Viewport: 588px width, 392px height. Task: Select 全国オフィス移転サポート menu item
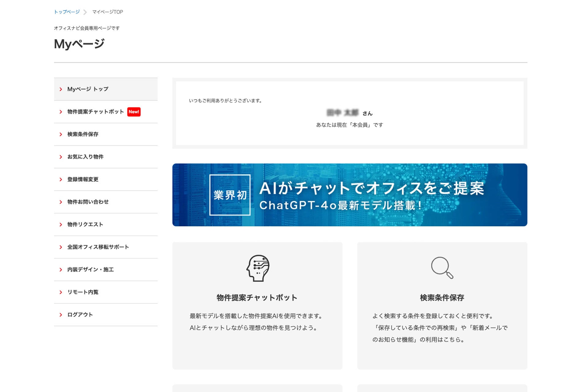pos(98,247)
